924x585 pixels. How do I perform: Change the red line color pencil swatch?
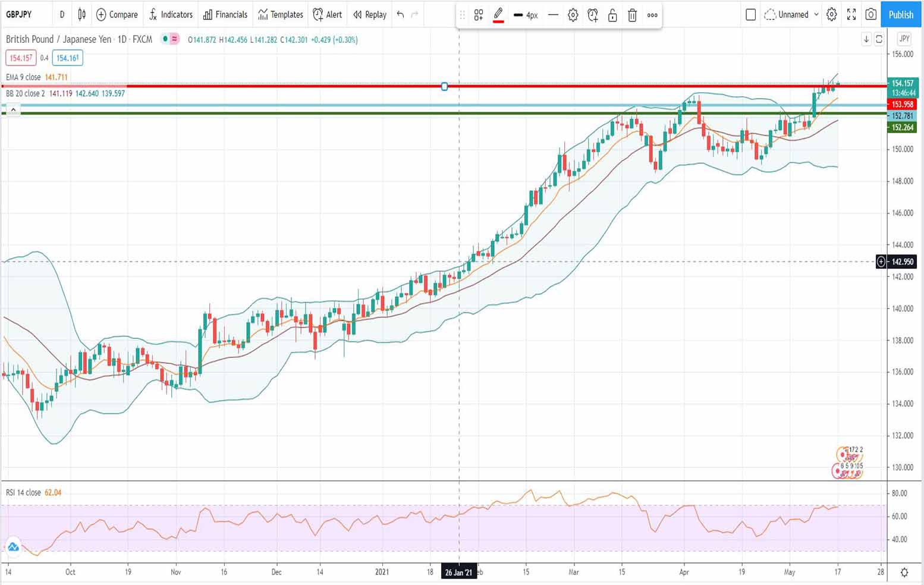(498, 15)
